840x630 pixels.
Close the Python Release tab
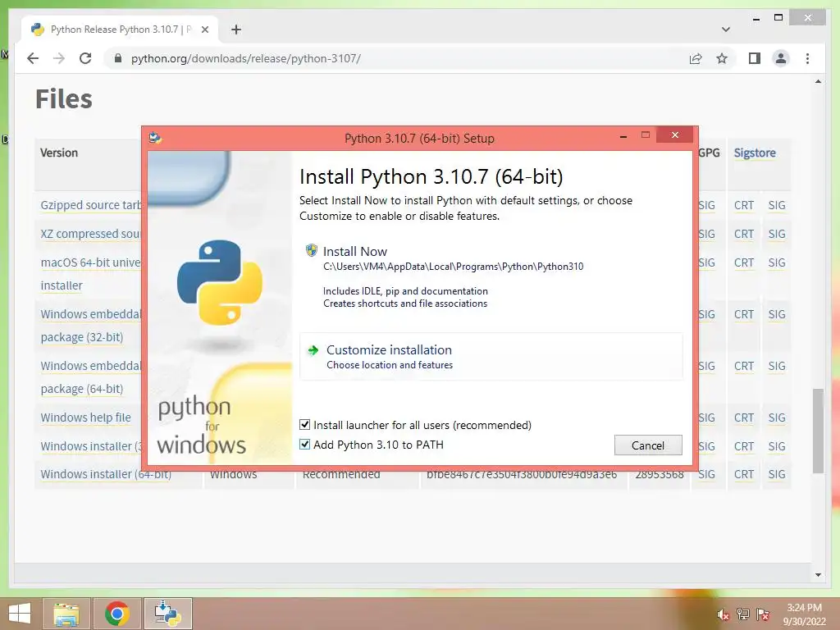(204, 30)
